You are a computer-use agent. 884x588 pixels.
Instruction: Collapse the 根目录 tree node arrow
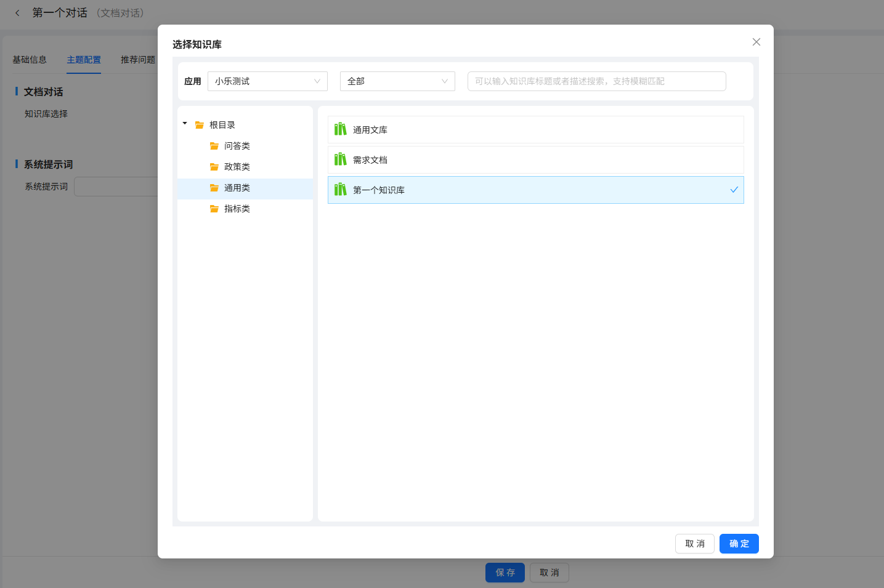point(185,124)
